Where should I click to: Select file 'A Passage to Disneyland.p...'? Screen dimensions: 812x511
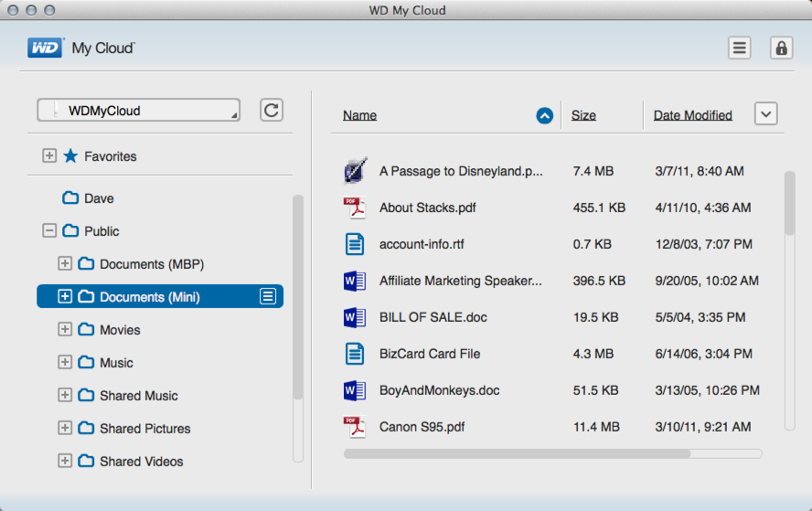[x=461, y=171]
